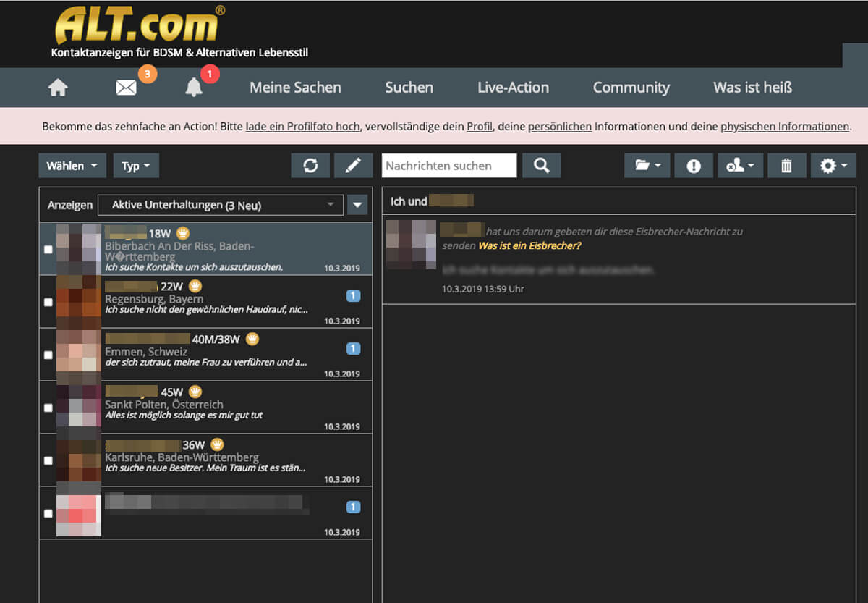This screenshot has width=868, height=603.
Task: Click the gold crown beside 18W
Action: [x=183, y=233]
